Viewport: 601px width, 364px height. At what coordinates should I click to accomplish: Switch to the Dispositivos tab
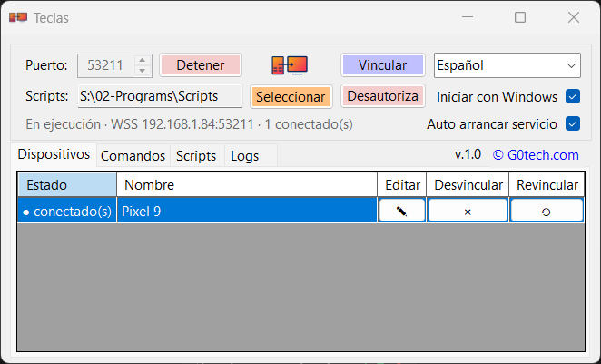(x=54, y=154)
